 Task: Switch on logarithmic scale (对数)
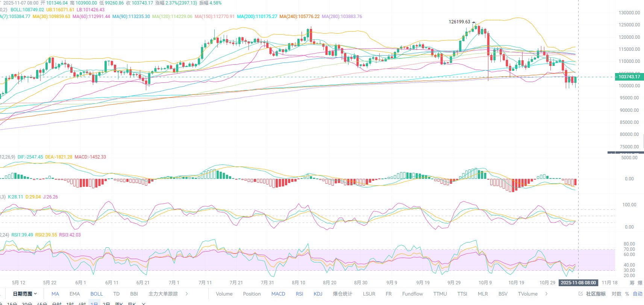tap(617, 294)
